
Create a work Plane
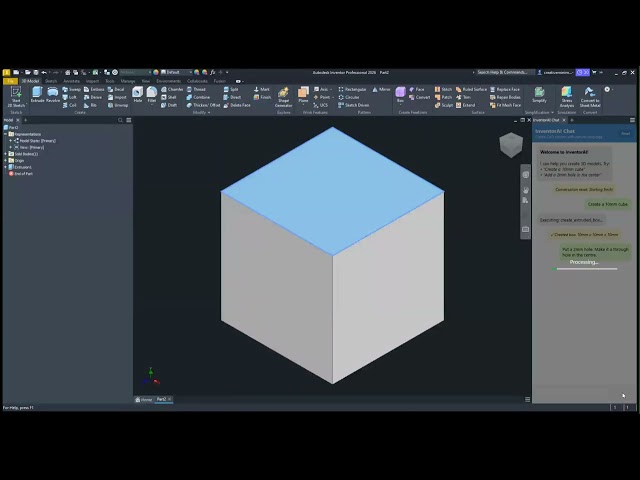click(x=303, y=95)
